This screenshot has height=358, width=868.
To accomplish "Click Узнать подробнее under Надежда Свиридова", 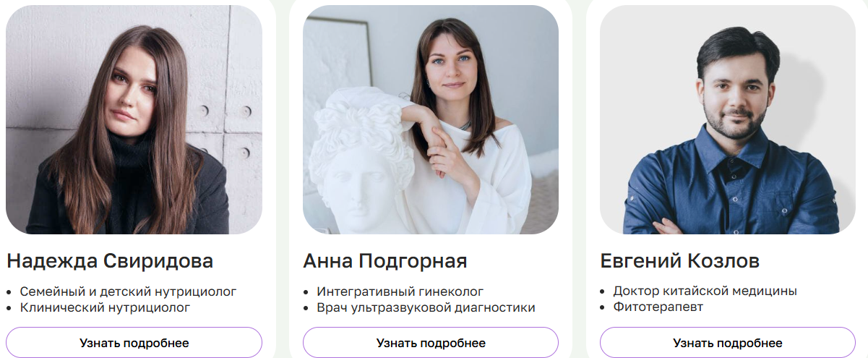I will pos(134,343).
